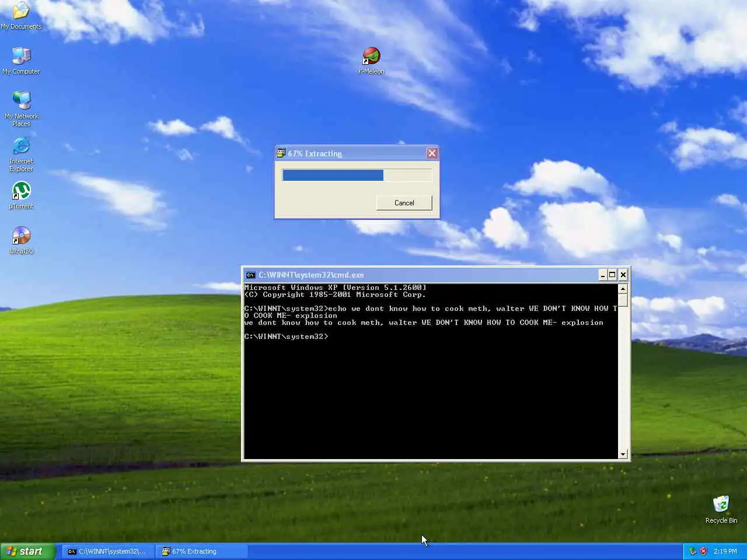The width and height of the screenshot is (747, 560).
Task: Open the Start menu
Action: pyautogui.click(x=27, y=551)
